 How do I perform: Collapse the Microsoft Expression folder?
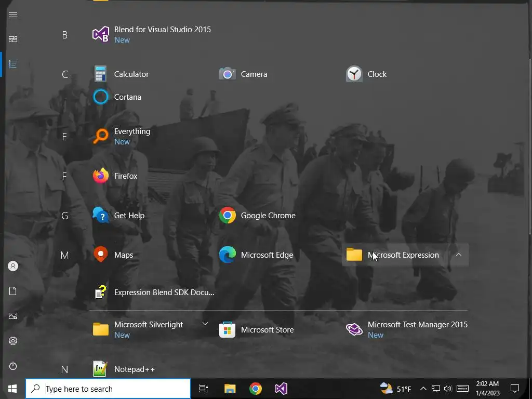click(458, 255)
